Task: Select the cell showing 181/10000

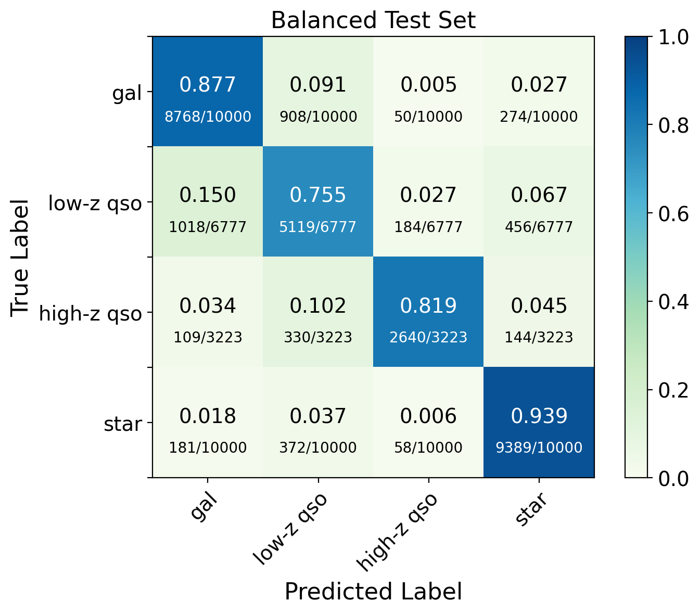Action: [208, 423]
